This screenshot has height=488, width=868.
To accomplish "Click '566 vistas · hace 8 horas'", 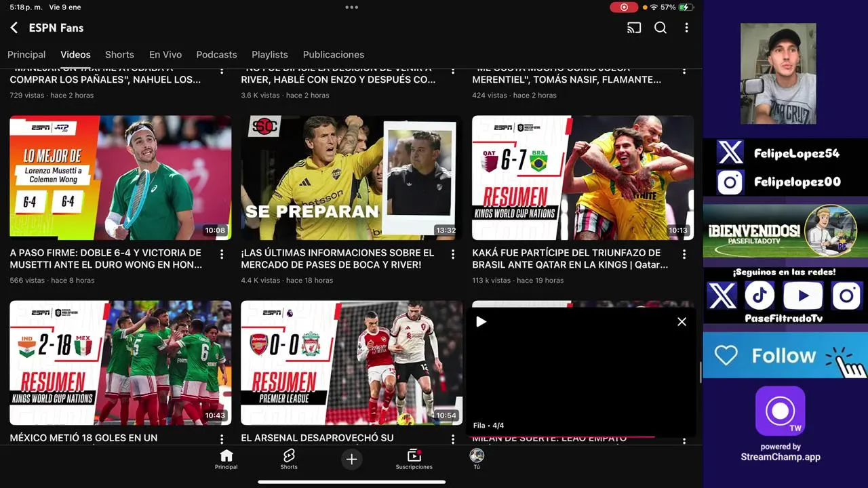I will (x=52, y=280).
